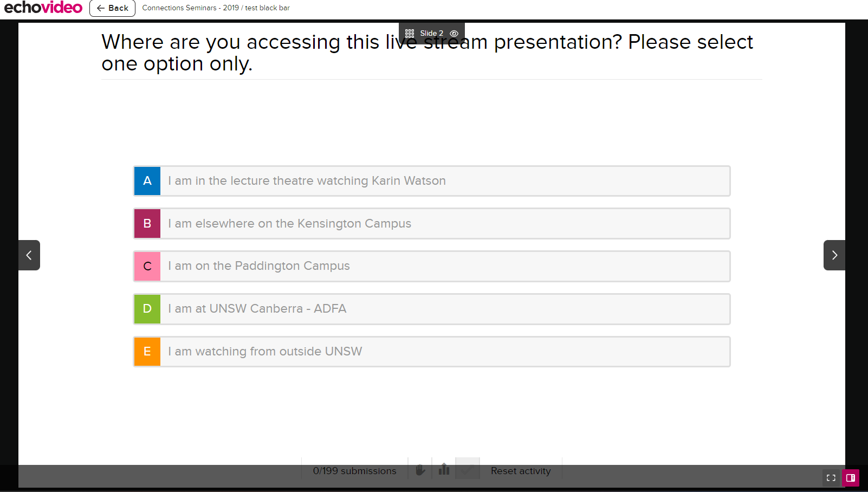
Task: Select option A lecture theatre answer
Action: point(431,181)
